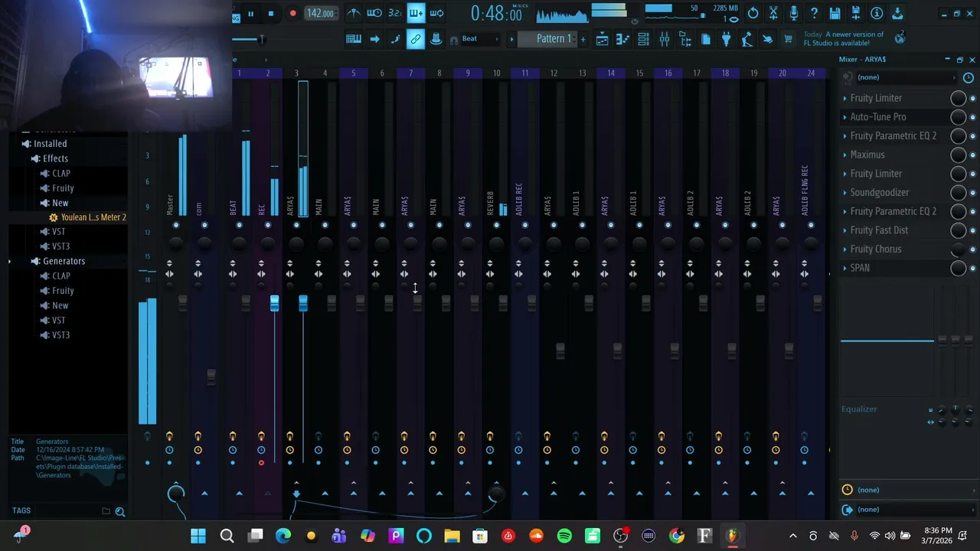Open the plugin picker plug icon

click(x=727, y=39)
